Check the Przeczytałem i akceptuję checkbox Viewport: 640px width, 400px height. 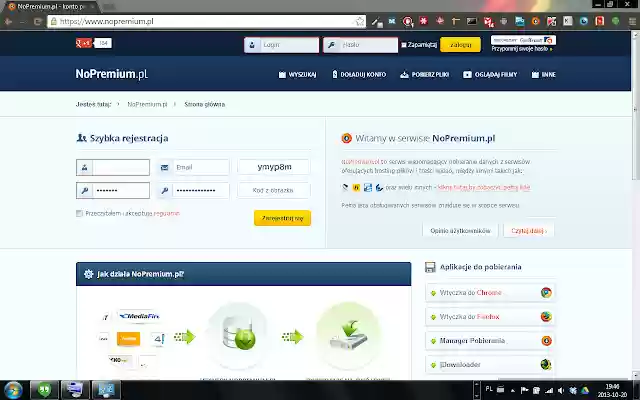(79, 213)
